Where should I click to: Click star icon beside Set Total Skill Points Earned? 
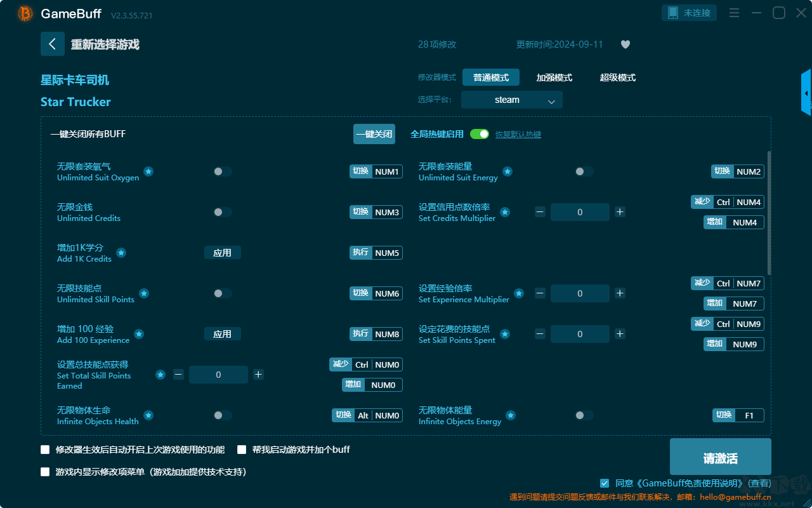coord(160,375)
